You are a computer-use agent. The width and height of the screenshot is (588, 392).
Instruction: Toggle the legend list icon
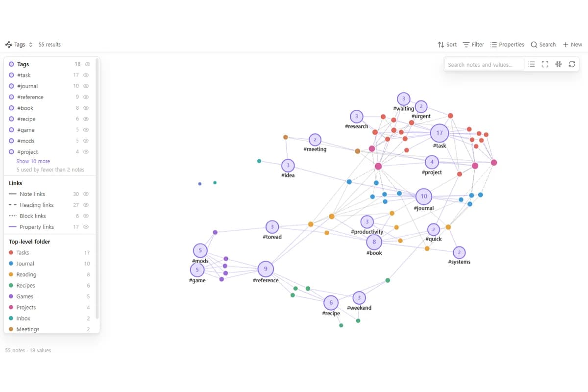[532, 64]
